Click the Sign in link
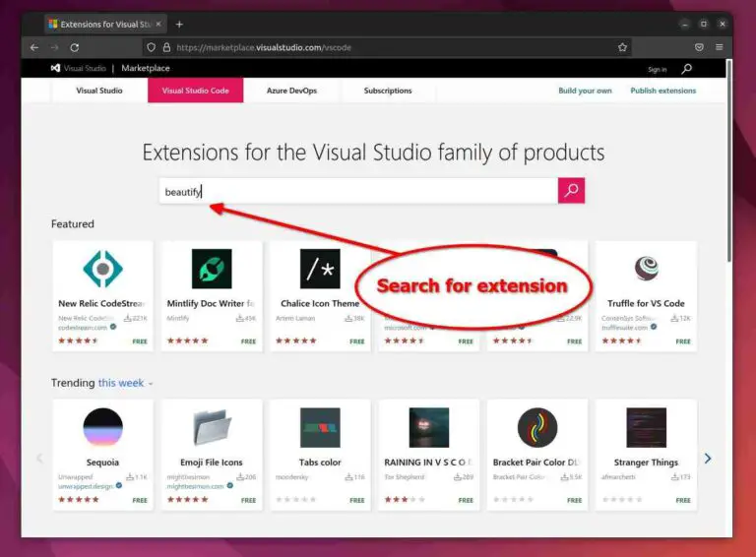Viewport: 756px width, 557px height. tap(657, 70)
